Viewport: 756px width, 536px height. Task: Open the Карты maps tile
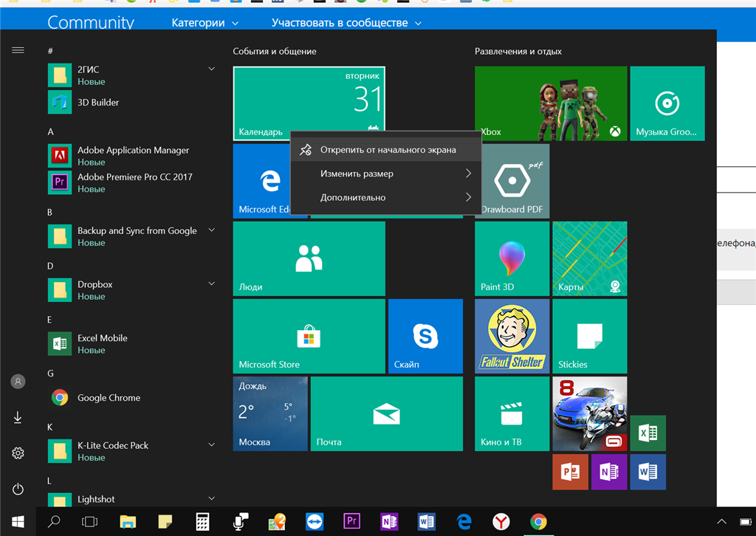pos(590,259)
